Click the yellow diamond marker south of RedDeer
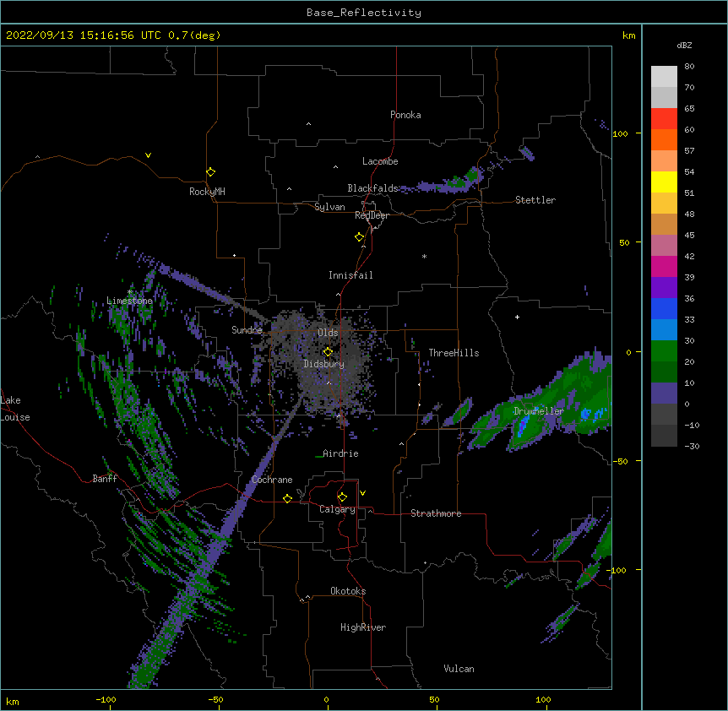This screenshot has height=711, width=728. pos(359,237)
